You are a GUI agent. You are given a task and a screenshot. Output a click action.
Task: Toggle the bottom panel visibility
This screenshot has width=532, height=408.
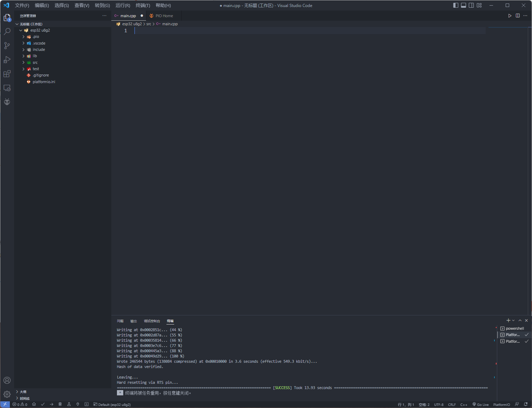pyautogui.click(x=464, y=5)
